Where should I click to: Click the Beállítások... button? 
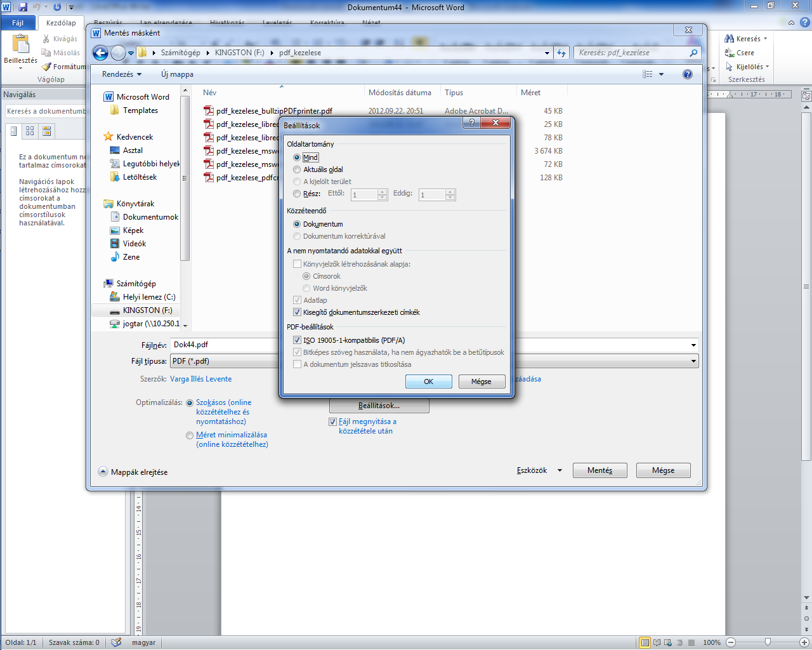pyautogui.click(x=379, y=406)
